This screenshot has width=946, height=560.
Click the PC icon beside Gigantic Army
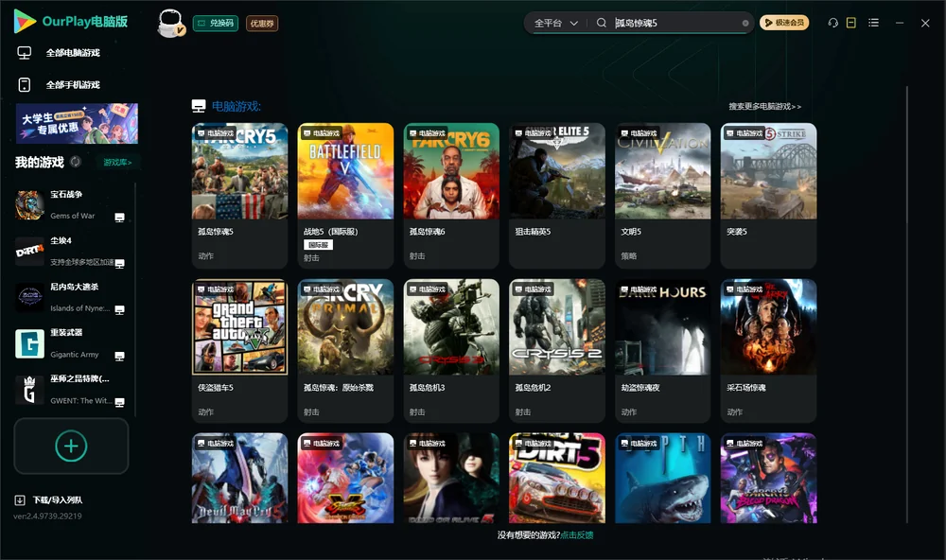click(x=119, y=356)
